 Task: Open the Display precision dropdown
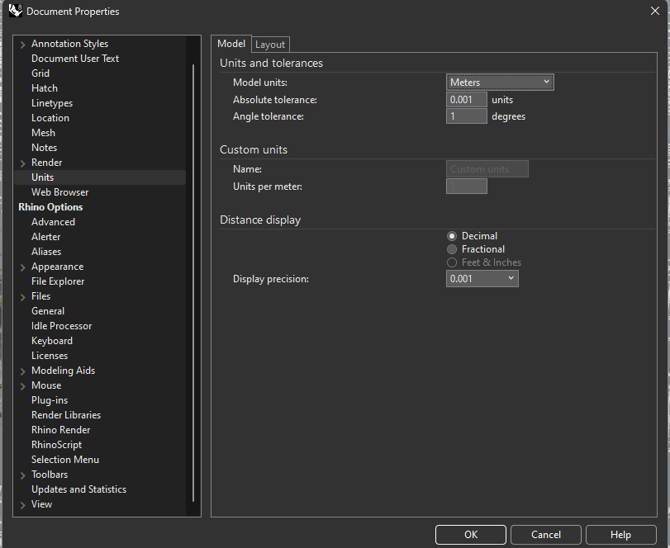(482, 279)
